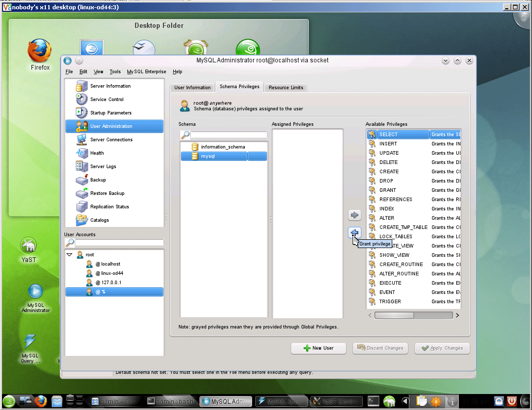Switch to Schema Privileges tab

click(240, 87)
